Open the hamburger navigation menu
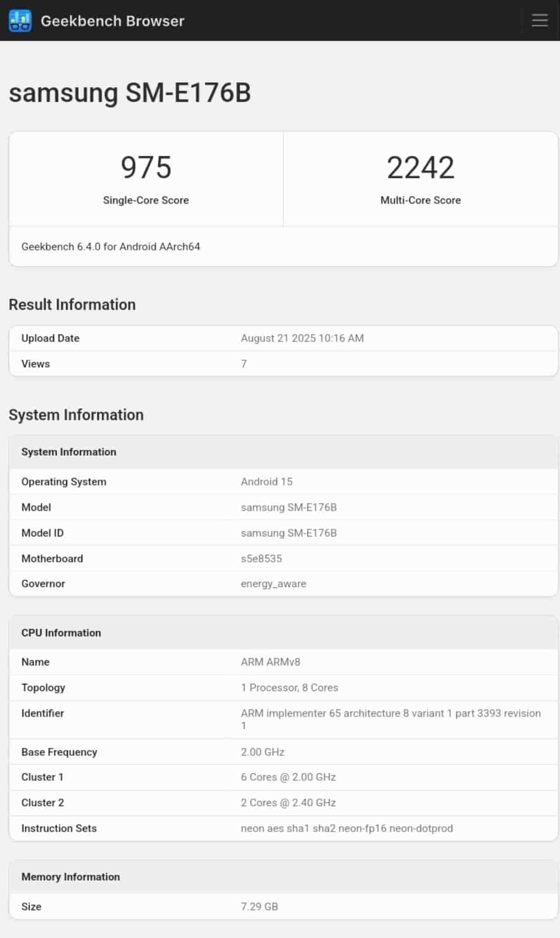 click(x=539, y=21)
